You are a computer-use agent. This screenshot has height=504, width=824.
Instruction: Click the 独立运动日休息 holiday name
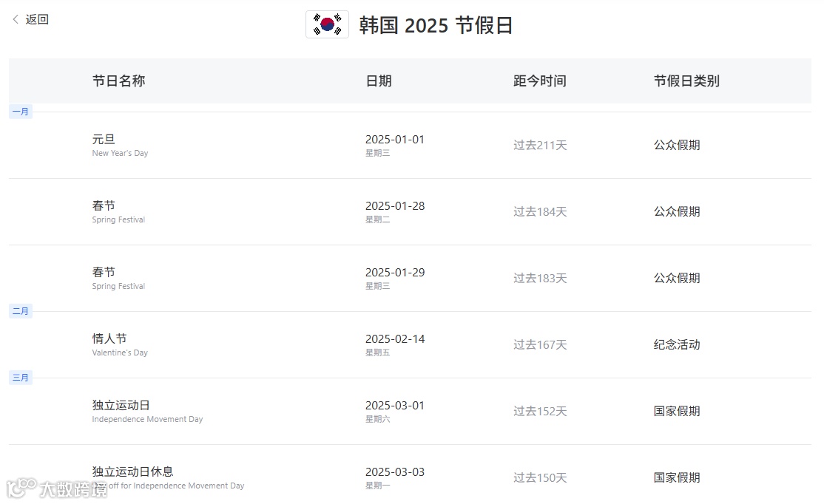point(133,471)
